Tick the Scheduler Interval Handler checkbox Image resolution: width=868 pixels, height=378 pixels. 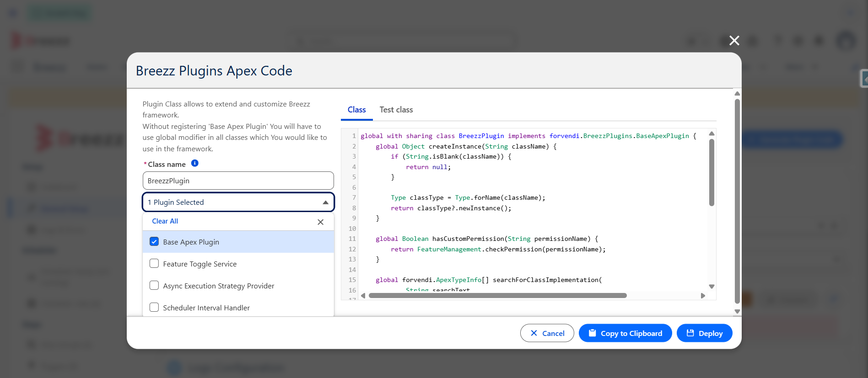pos(154,308)
